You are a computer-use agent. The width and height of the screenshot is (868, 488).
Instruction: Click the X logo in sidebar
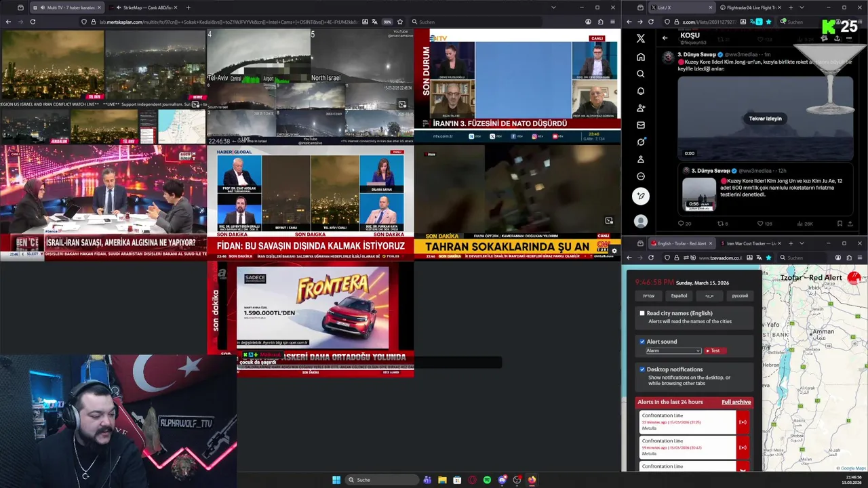coord(641,39)
